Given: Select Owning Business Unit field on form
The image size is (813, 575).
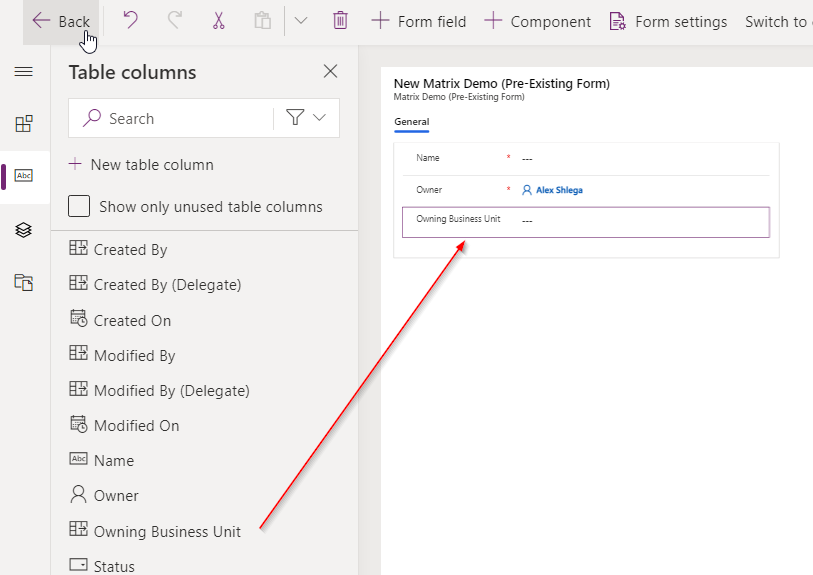Looking at the screenshot, I should 586,222.
